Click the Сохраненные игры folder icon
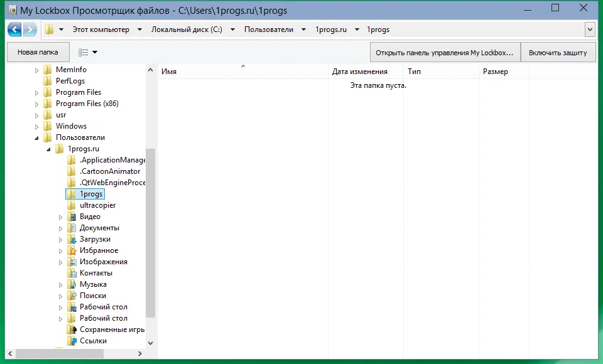603x364 pixels. point(72,329)
